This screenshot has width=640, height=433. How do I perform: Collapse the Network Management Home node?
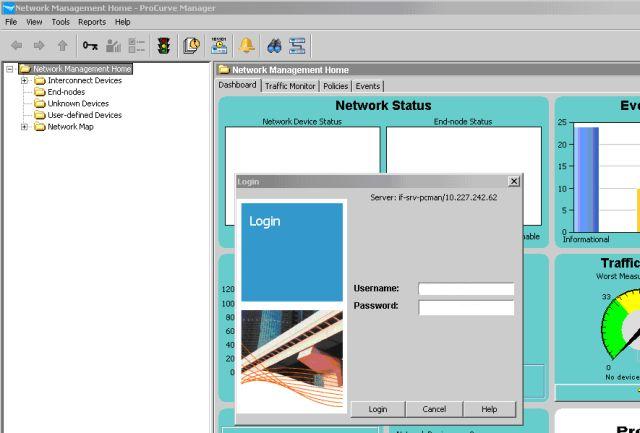click(9, 69)
